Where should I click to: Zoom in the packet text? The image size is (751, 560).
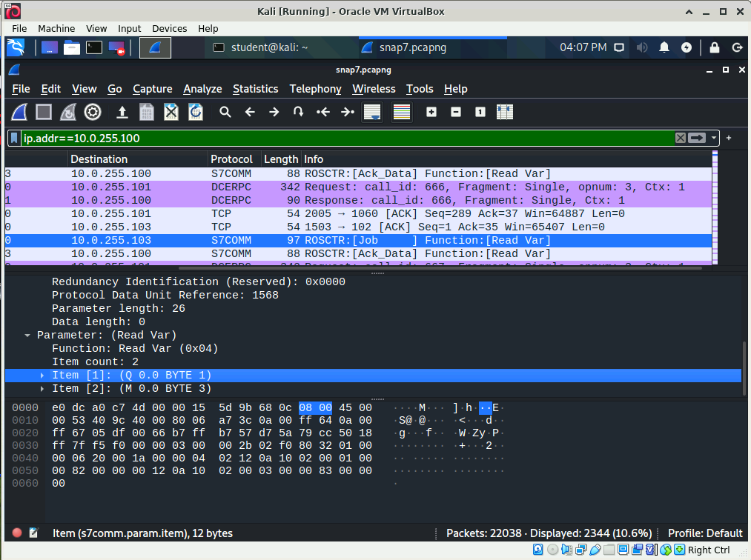coord(431,112)
